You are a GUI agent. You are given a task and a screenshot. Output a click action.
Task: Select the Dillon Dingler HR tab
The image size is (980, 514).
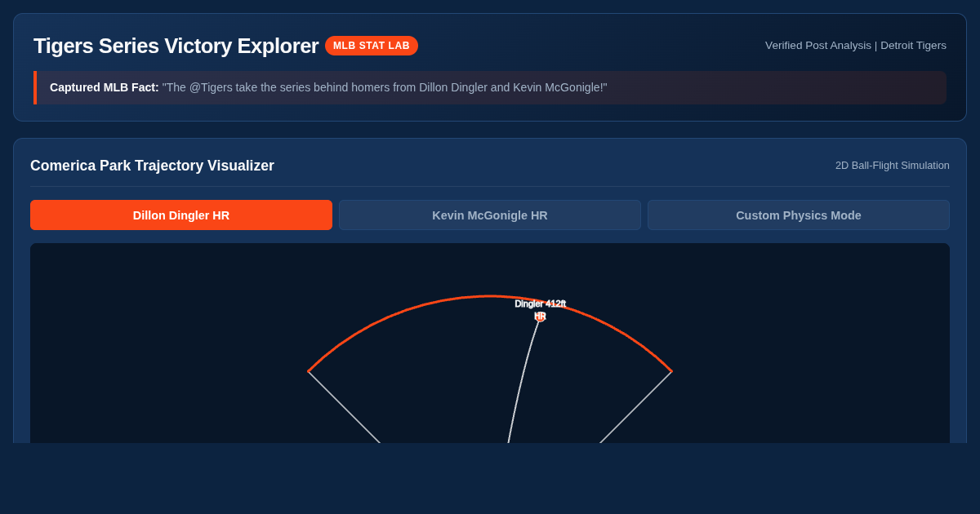[x=181, y=215]
